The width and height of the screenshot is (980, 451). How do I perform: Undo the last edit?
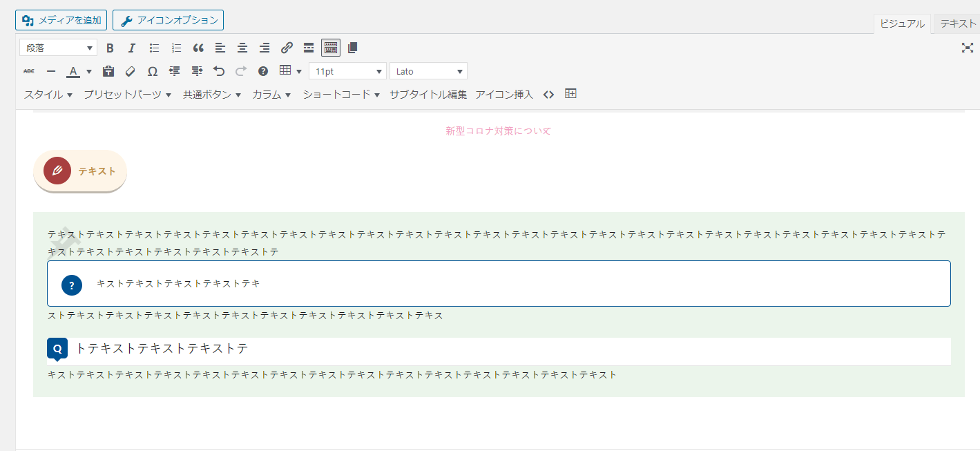pyautogui.click(x=219, y=71)
